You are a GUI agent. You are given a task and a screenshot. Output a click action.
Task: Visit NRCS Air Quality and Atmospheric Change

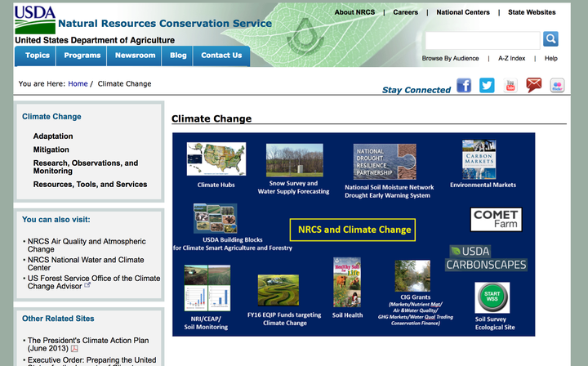tap(87, 245)
